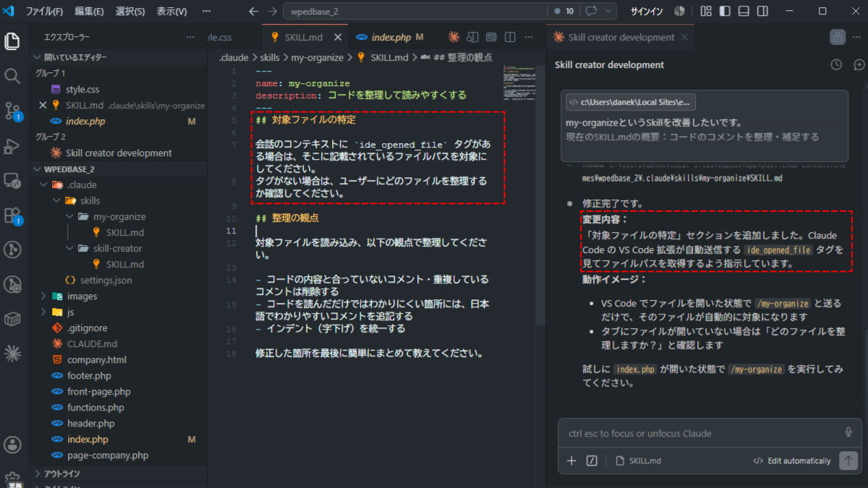The height and width of the screenshot is (488, 868).
Task: Open markdown preview to the side
Action: pyautogui.click(x=472, y=37)
